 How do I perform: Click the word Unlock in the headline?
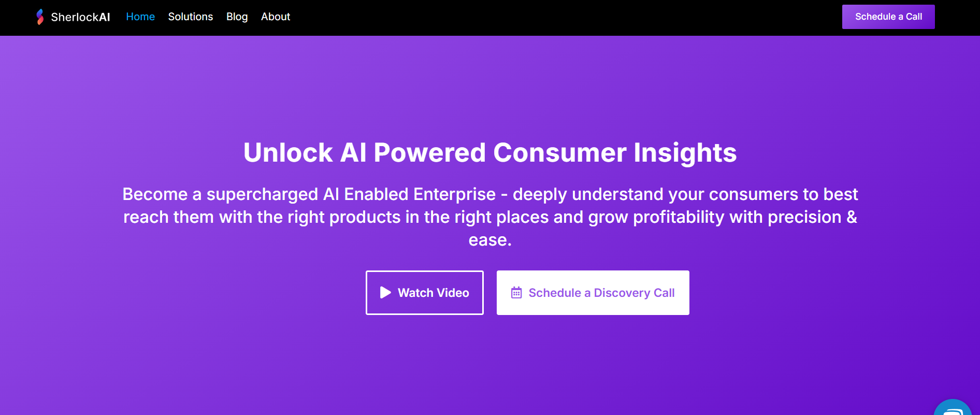(288, 153)
